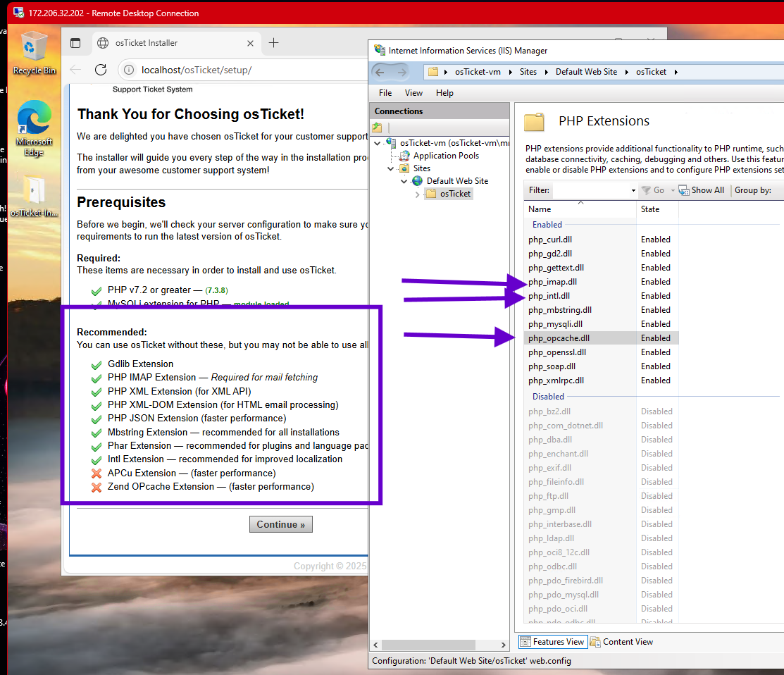Screen dimensions: 784x675
Task: Click Connections pane scroll right arrow
Action: [504, 645]
